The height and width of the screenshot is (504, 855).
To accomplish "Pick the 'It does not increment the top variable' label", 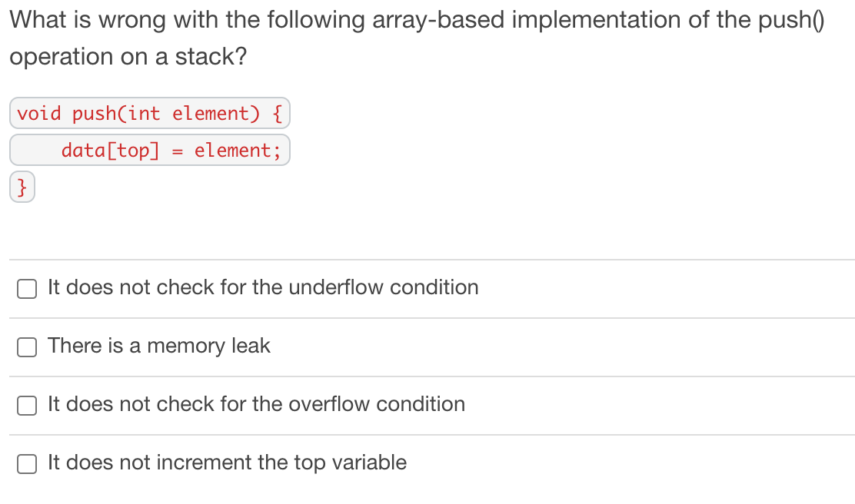I will point(227,462).
